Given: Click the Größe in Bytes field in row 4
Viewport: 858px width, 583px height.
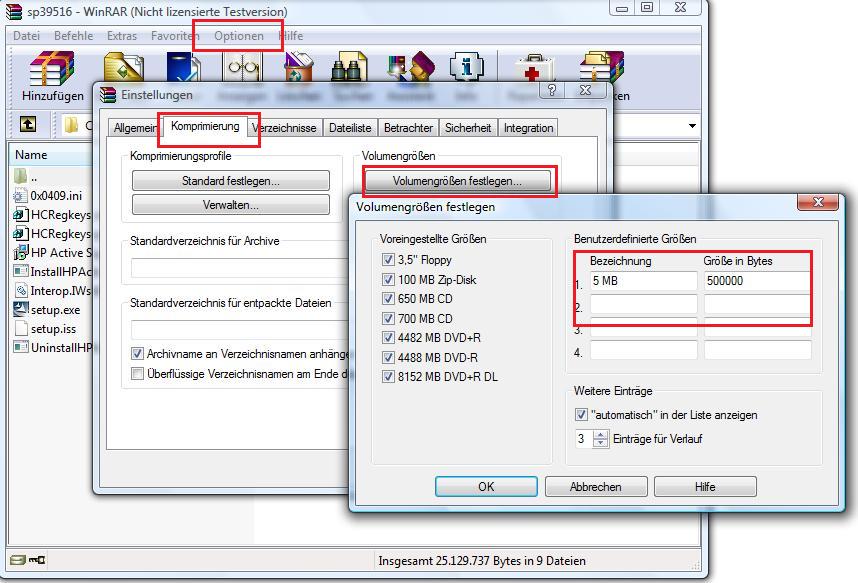Looking at the screenshot, I should pyautogui.click(x=757, y=350).
